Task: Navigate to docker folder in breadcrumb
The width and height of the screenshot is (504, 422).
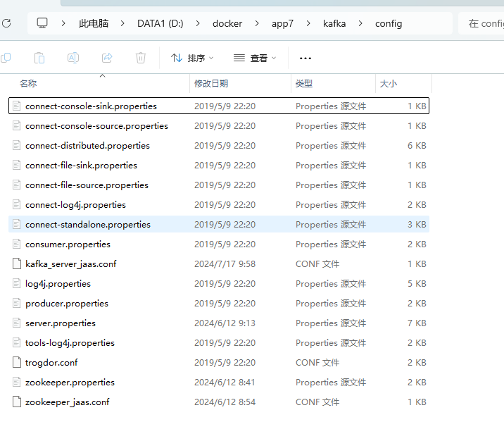Action: click(227, 23)
